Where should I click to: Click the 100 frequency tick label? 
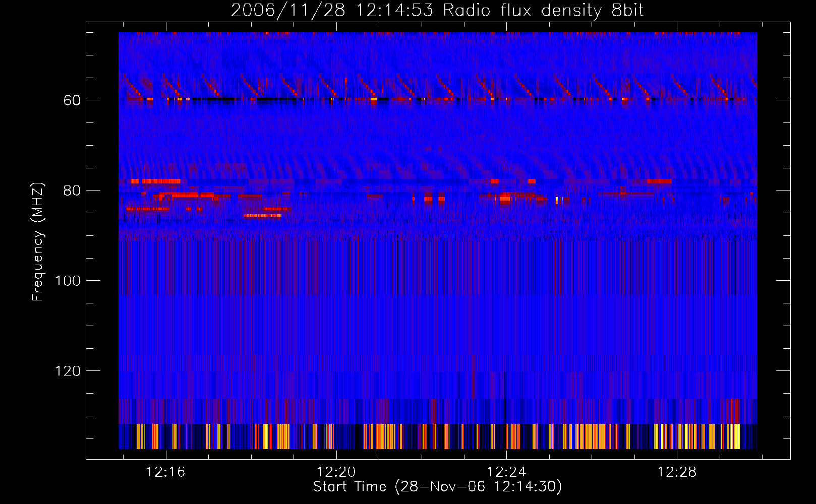(x=68, y=281)
